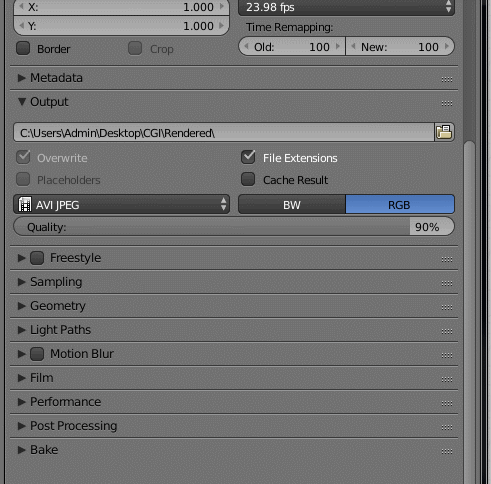Expand the Post Processing panel

tap(22, 426)
